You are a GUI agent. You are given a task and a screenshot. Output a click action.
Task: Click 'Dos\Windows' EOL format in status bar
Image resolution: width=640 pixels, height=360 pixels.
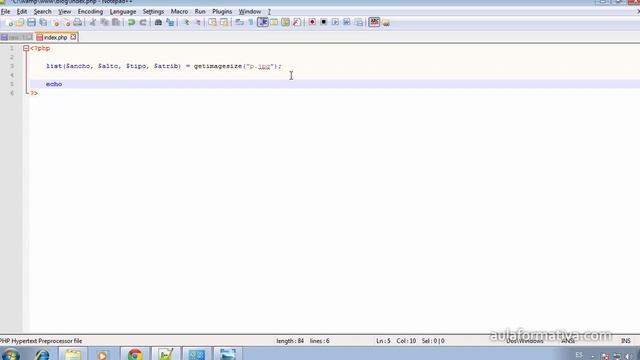click(525, 341)
